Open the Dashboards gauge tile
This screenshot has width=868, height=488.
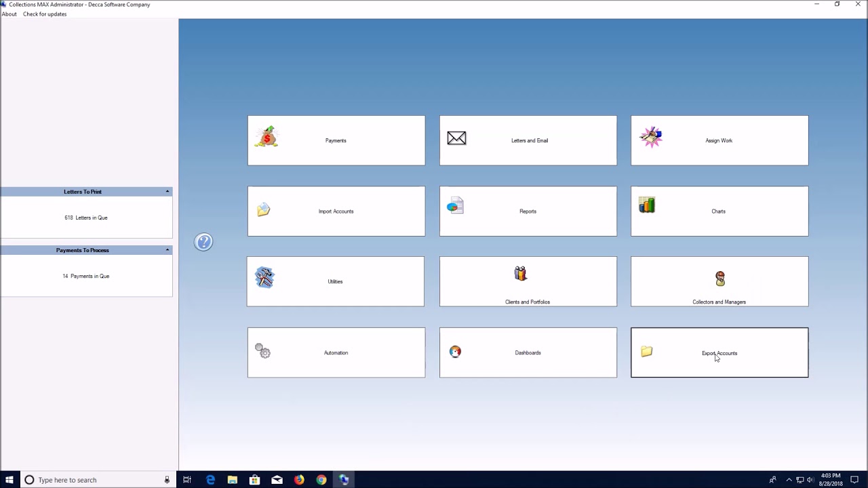(x=528, y=352)
